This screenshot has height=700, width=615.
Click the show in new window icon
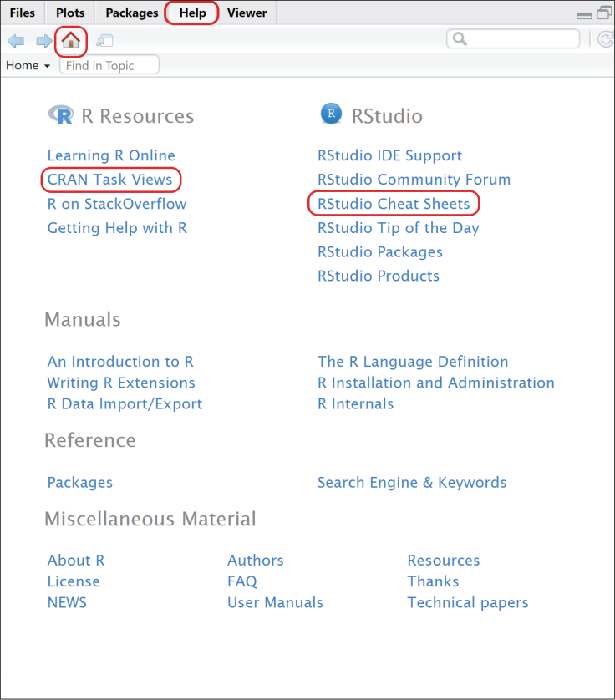pyautogui.click(x=104, y=40)
